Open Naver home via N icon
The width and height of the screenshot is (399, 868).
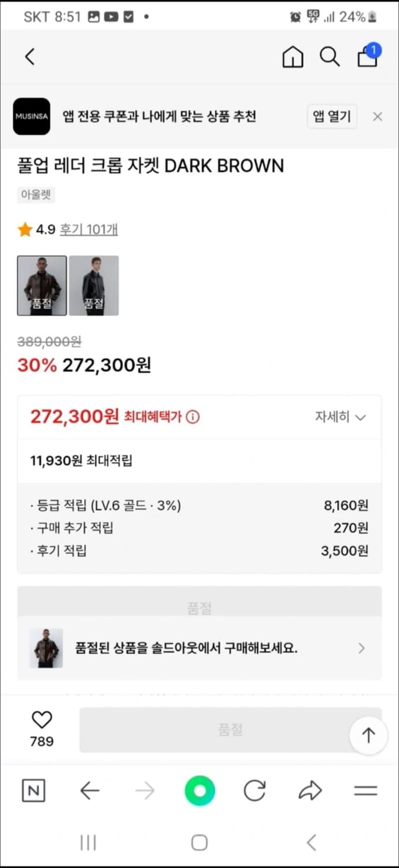pos(33,790)
